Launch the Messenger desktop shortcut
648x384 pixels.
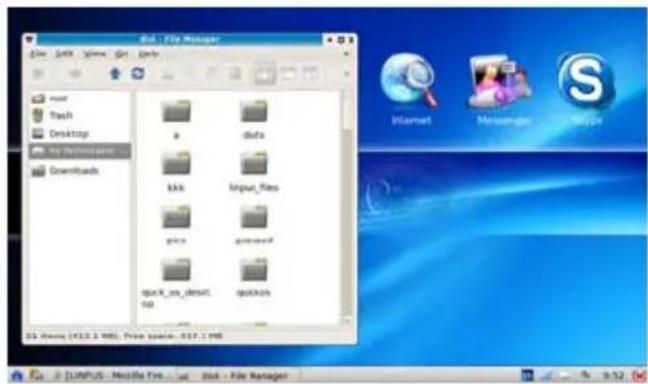click(x=502, y=89)
